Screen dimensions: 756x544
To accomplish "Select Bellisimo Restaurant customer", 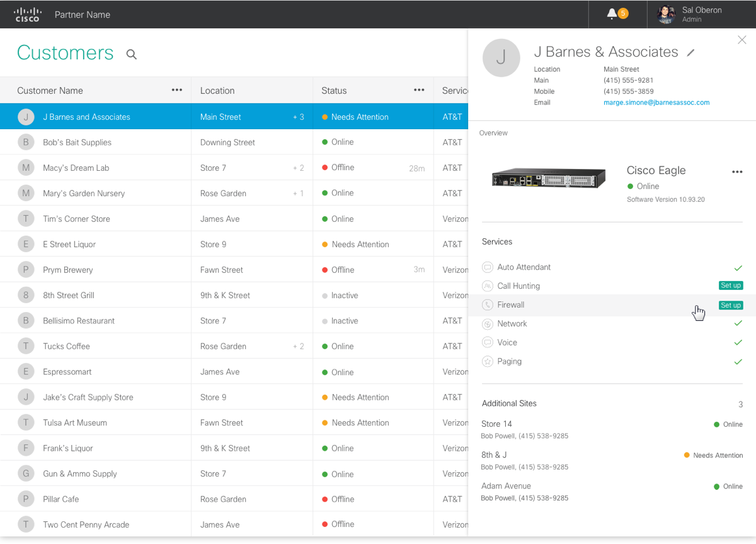I will click(79, 321).
